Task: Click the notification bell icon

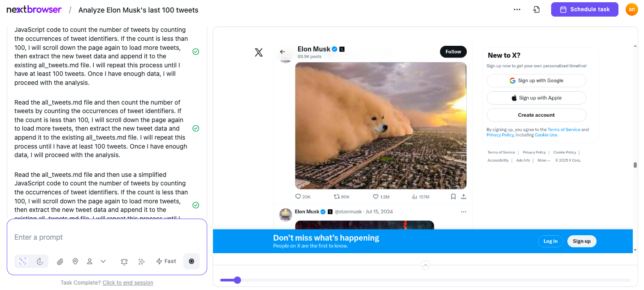Action: click(124, 261)
